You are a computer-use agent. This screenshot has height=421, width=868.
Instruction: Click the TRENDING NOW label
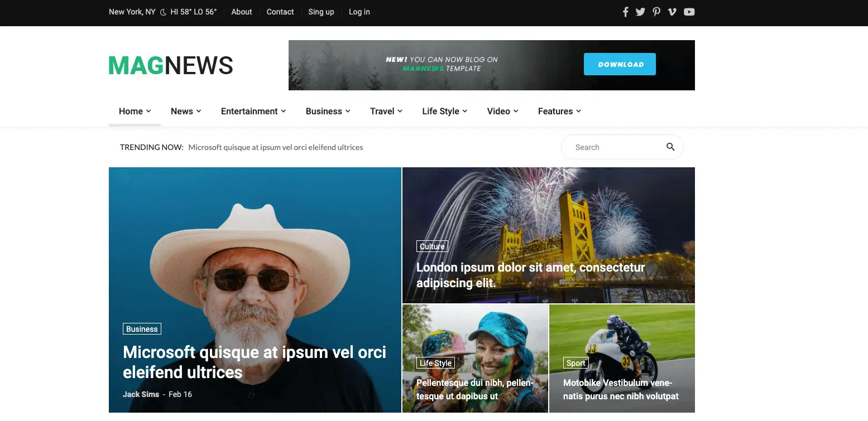[x=152, y=147]
